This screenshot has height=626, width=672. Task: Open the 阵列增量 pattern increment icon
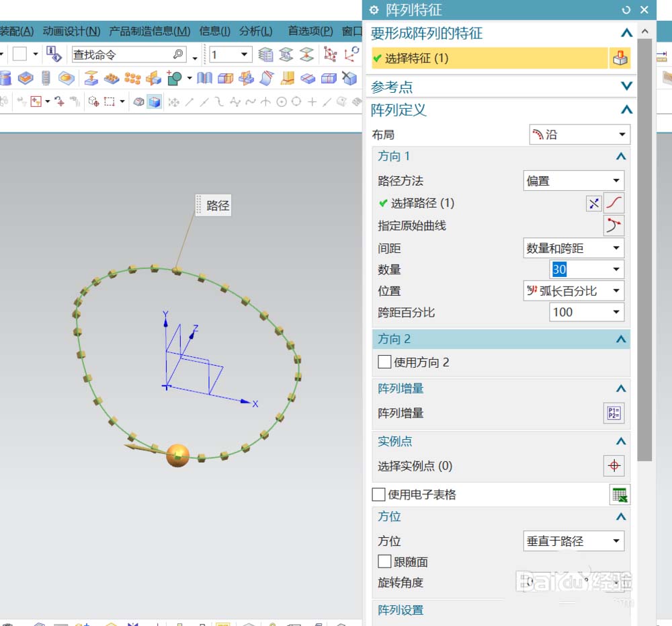pos(614,413)
